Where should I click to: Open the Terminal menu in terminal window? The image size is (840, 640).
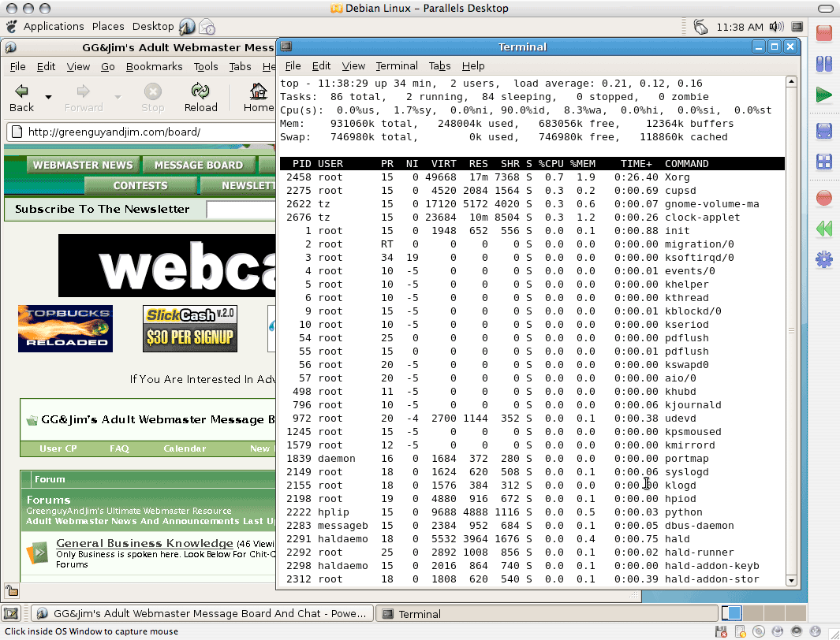396,66
